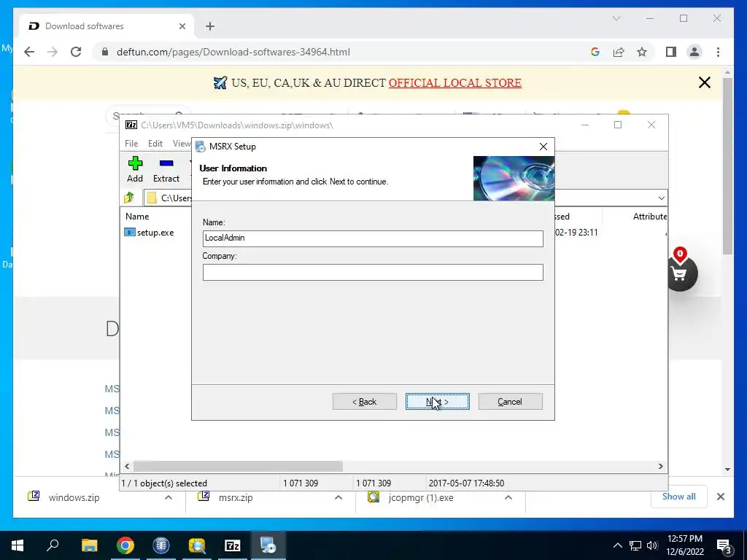Screen dimensions: 747x560
Task: Open the shopping cart floating icon
Action: click(680, 273)
